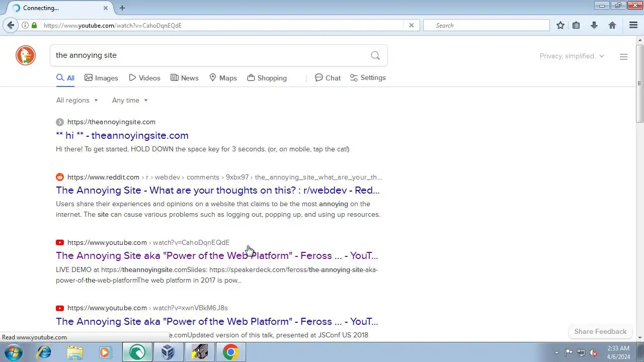Click the https://theannoyingsite.com URL text
This screenshot has width=644, height=362.
coord(111,122)
